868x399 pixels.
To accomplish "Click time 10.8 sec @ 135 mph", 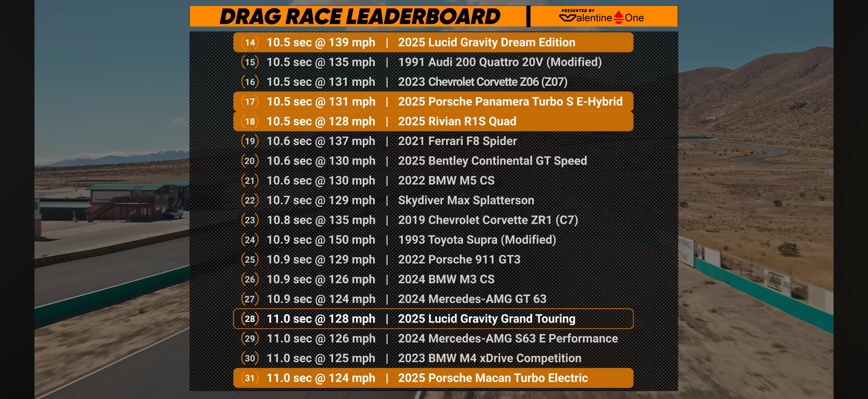I will click(321, 220).
